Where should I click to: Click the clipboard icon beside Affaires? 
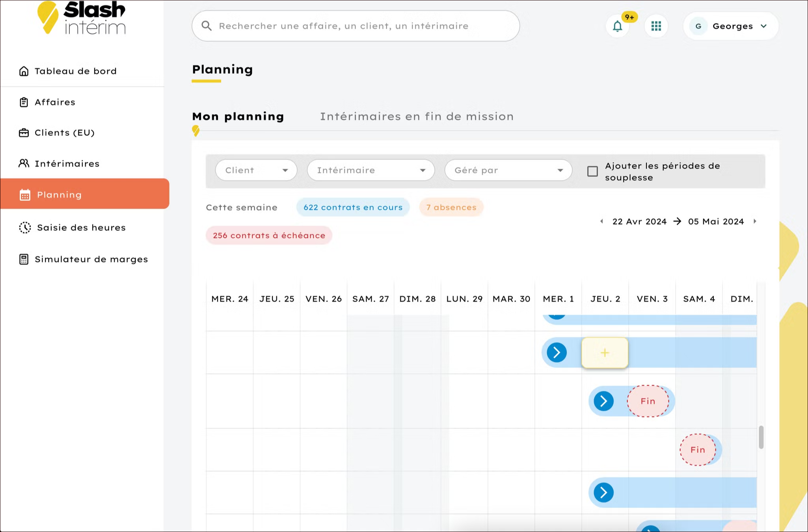coord(24,102)
